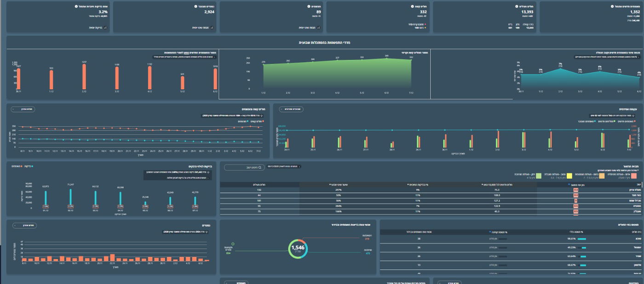644x284 pixels.
Task: Click magnifier icon in settlement search box
Action: point(260,168)
